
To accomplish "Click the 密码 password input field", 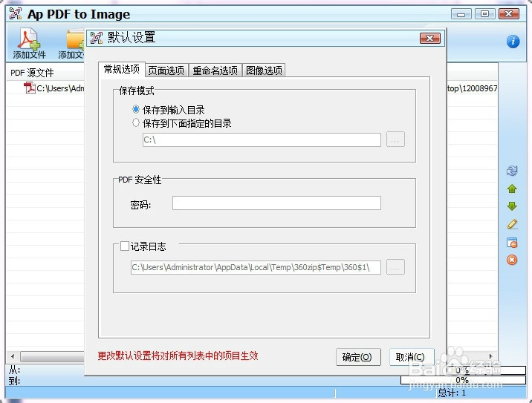I will coord(276,203).
